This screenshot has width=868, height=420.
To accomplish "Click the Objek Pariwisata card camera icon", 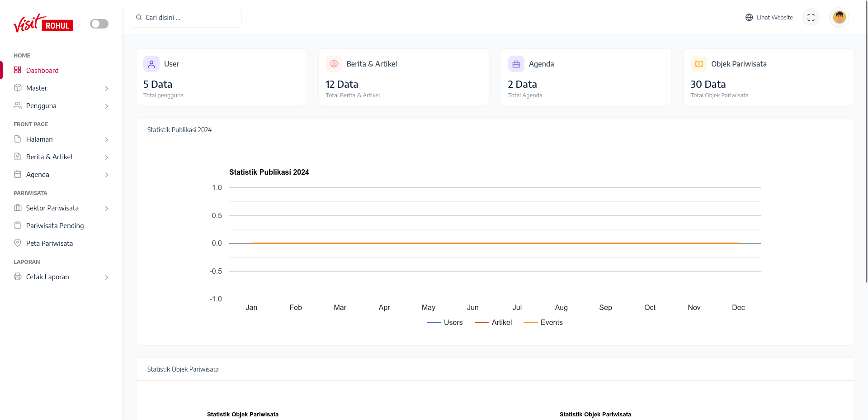I will coord(698,64).
